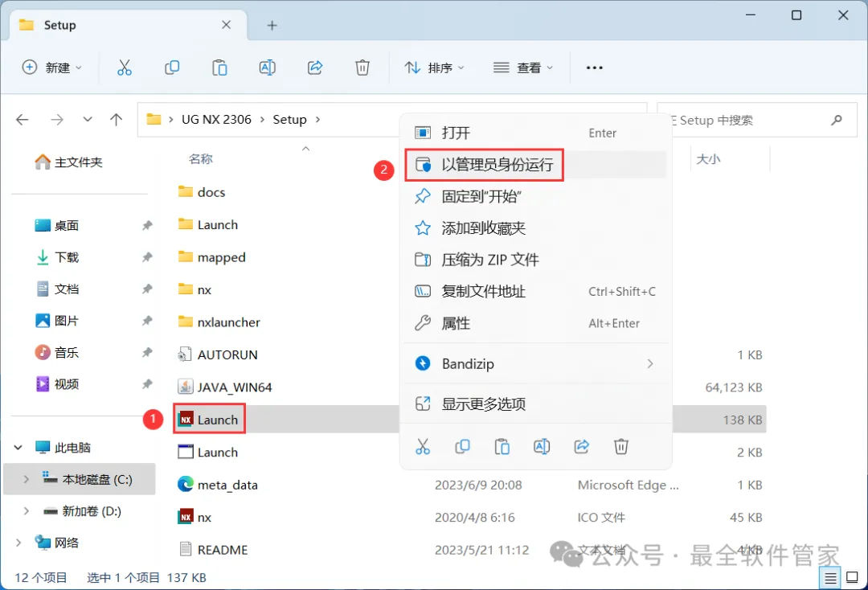Select the nxlauncher folder
Viewport: 868px width, 590px height.
(x=219, y=322)
